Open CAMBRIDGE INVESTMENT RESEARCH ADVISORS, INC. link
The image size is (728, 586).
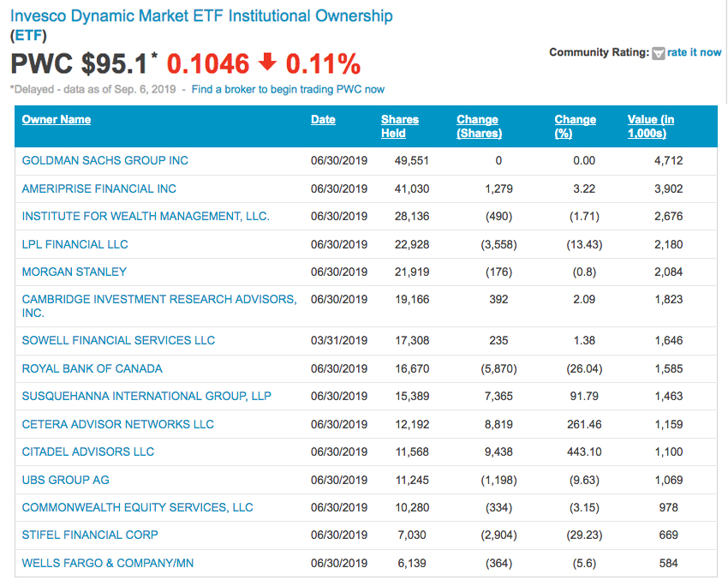tap(159, 306)
